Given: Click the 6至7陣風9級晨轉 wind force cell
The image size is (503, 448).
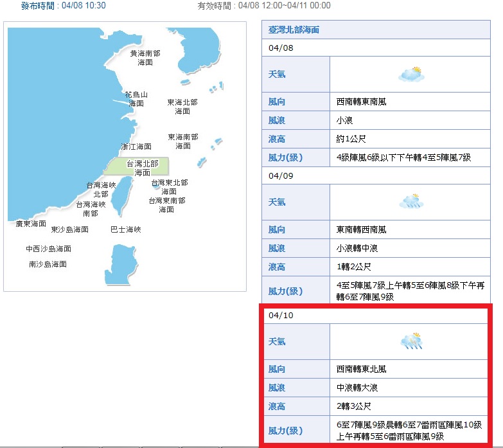Looking at the screenshot, I should [x=409, y=431].
